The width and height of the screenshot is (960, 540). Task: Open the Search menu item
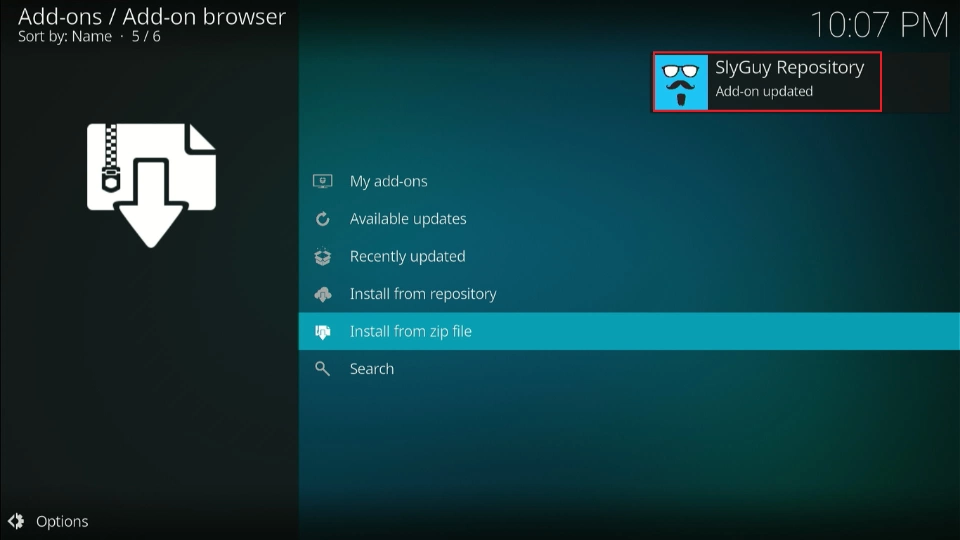pos(372,369)
